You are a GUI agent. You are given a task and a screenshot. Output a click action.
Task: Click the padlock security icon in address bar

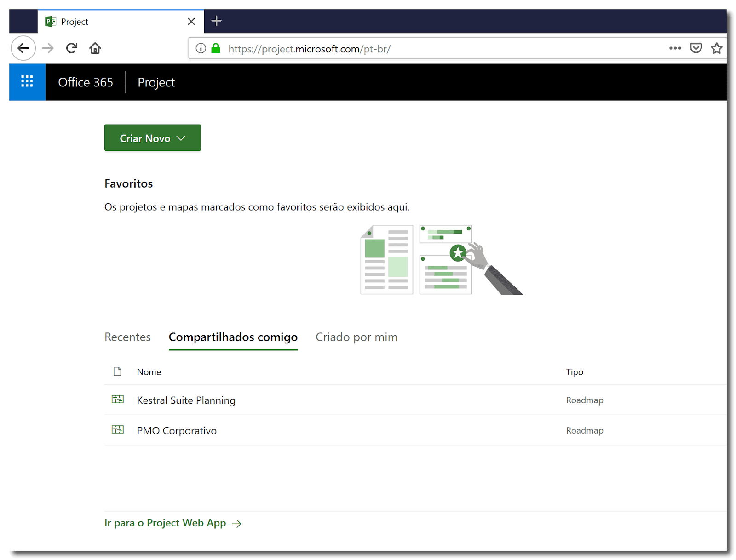215,48
